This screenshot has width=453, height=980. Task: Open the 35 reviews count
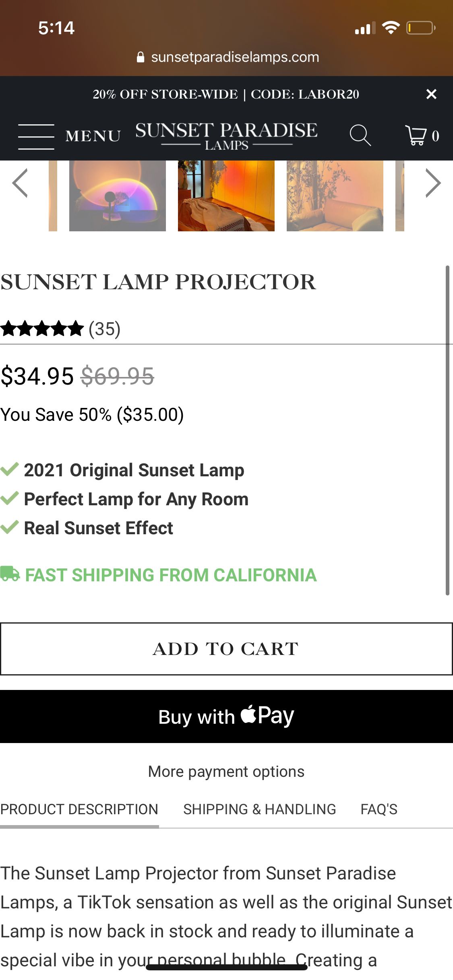(x=105, y=329)
